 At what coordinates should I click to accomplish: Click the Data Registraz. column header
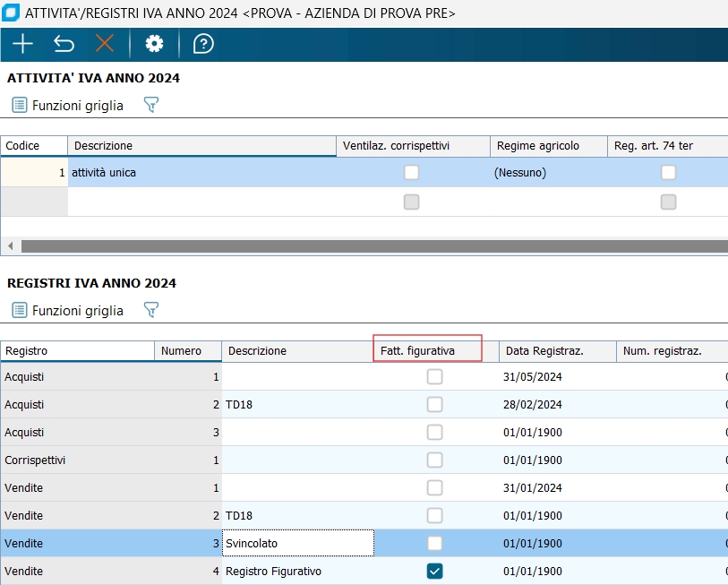tap(557, 351)
